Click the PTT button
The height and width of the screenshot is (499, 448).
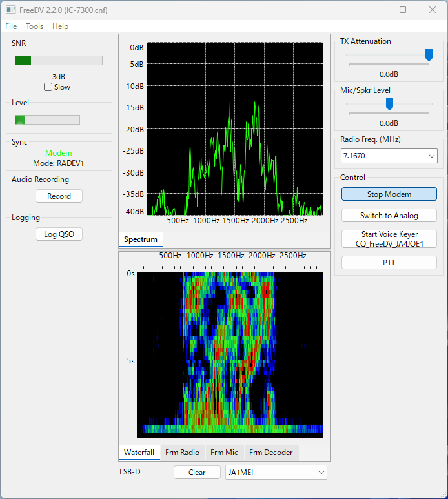(x=389, y=263)
